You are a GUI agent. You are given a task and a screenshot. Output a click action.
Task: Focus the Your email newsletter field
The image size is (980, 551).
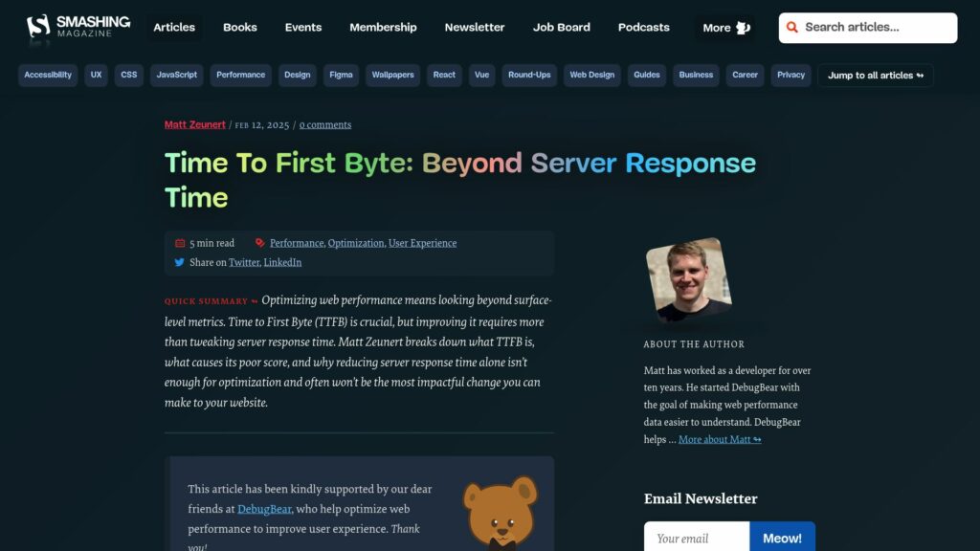point(697,538)
